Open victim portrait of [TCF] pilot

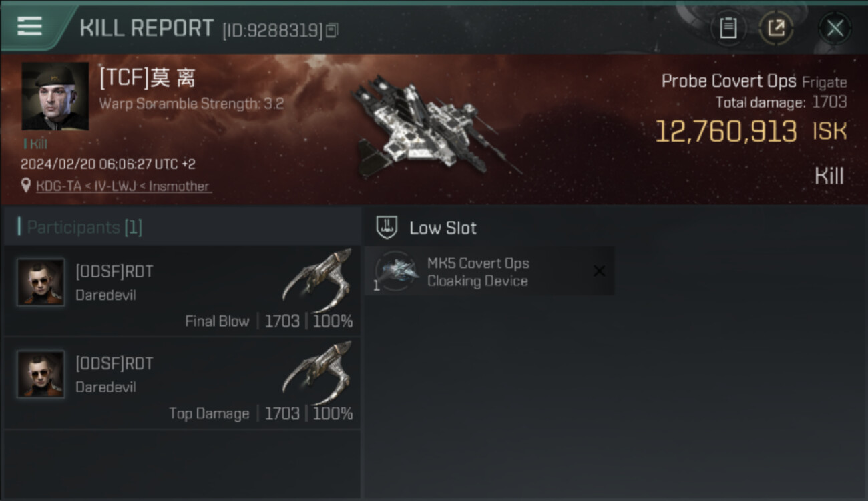55,96
